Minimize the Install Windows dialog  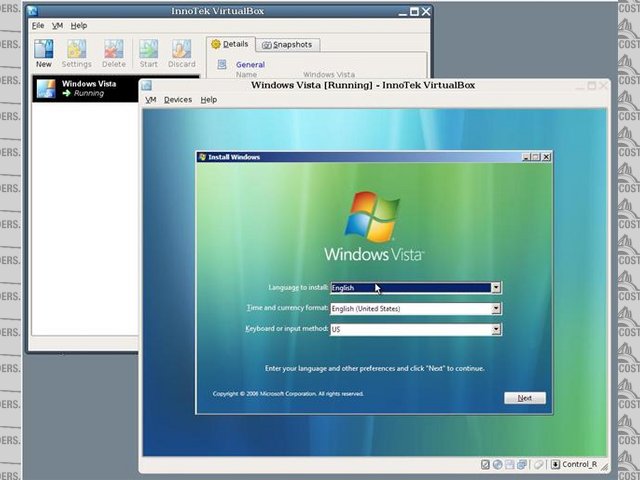527,157
